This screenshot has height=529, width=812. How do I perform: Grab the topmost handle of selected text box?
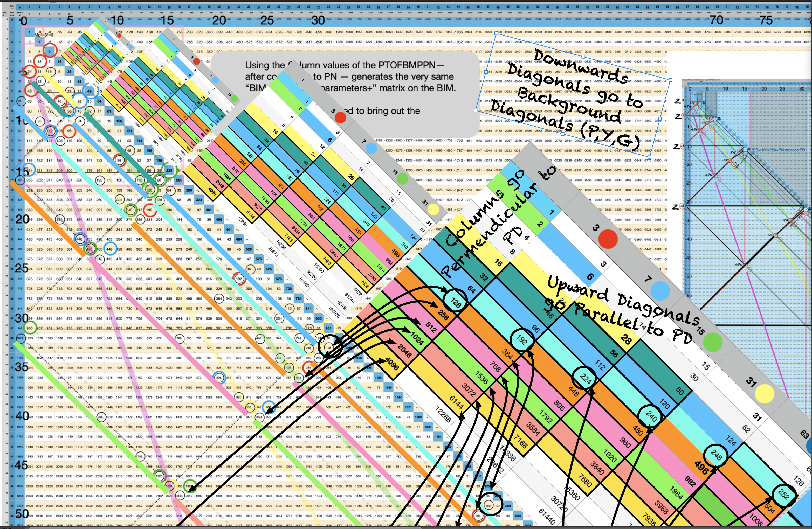[x=496, y=33]
